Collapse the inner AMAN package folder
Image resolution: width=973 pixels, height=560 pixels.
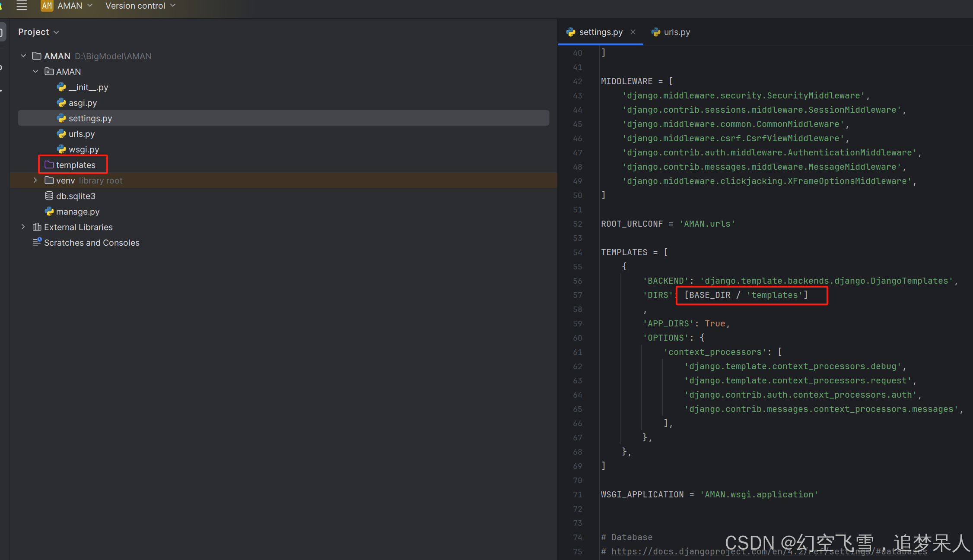tap(35, 71)
